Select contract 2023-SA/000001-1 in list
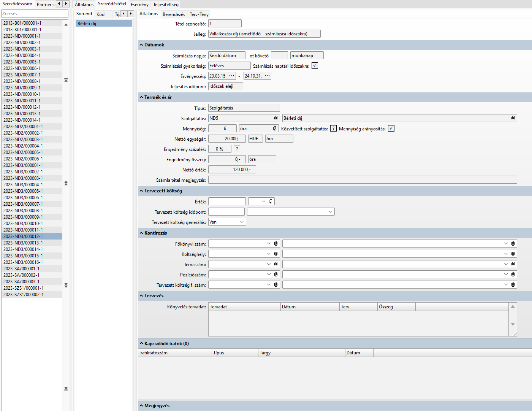This screenshot has height=411, width=532. pos(22,269)
